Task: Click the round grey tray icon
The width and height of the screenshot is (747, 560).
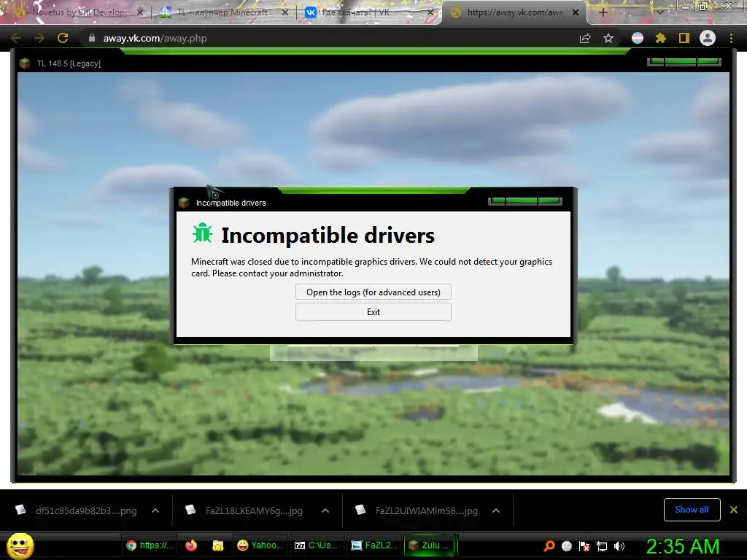Action: (x=566, y=545)
